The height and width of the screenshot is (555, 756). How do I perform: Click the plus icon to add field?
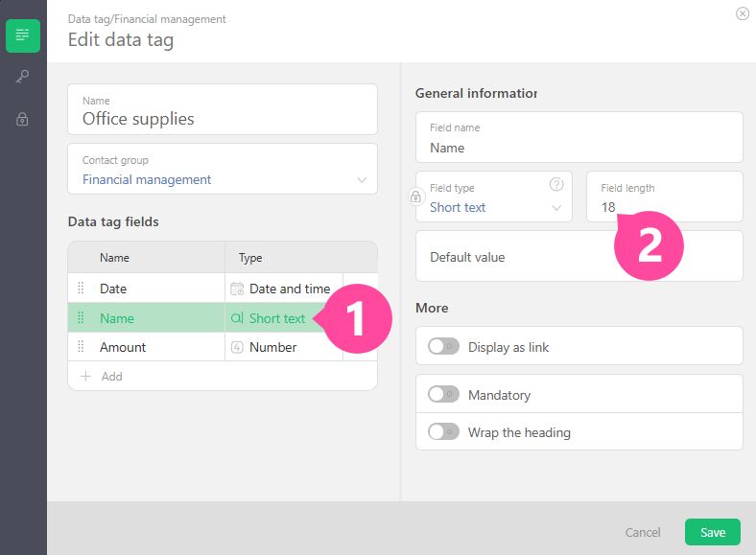pyautogui.click(x=85, y=376)
